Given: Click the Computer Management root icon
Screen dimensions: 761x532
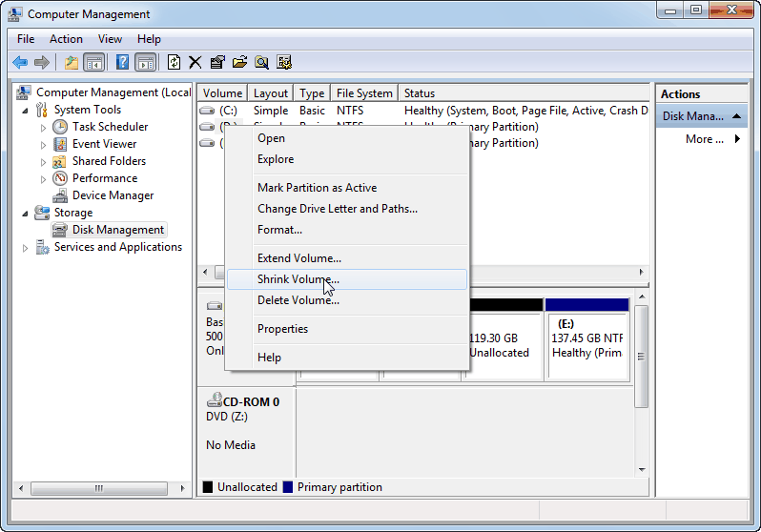Looking at the screenshot, I should coord(24,92).
